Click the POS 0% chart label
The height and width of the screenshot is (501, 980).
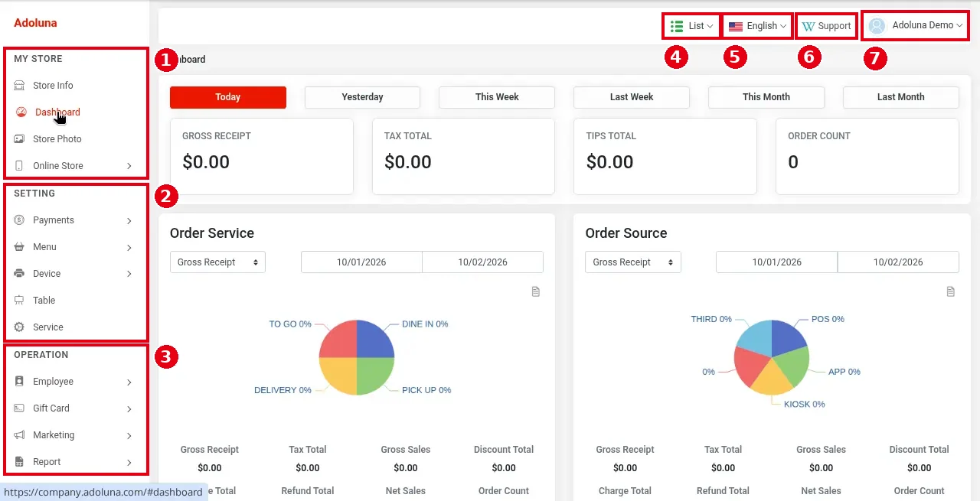coord(828,319)
